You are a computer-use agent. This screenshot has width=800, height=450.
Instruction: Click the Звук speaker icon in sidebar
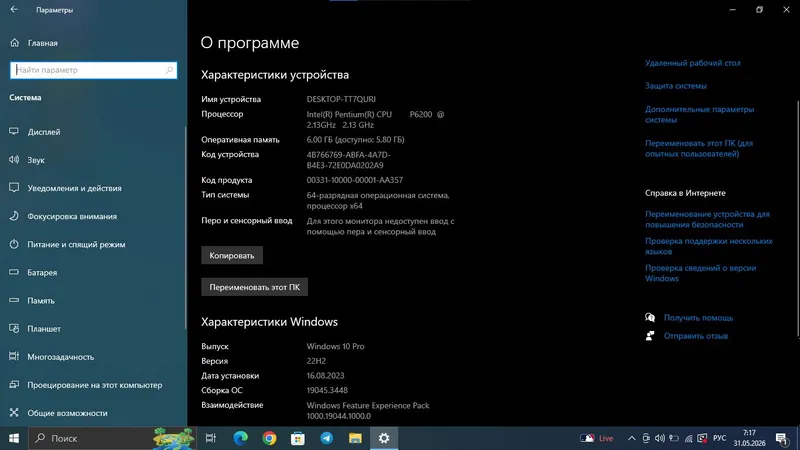pyautogui.click(x=14, y=160)
